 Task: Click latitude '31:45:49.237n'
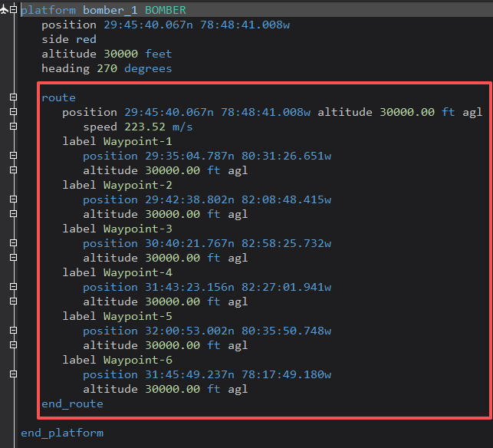[189, 374]
